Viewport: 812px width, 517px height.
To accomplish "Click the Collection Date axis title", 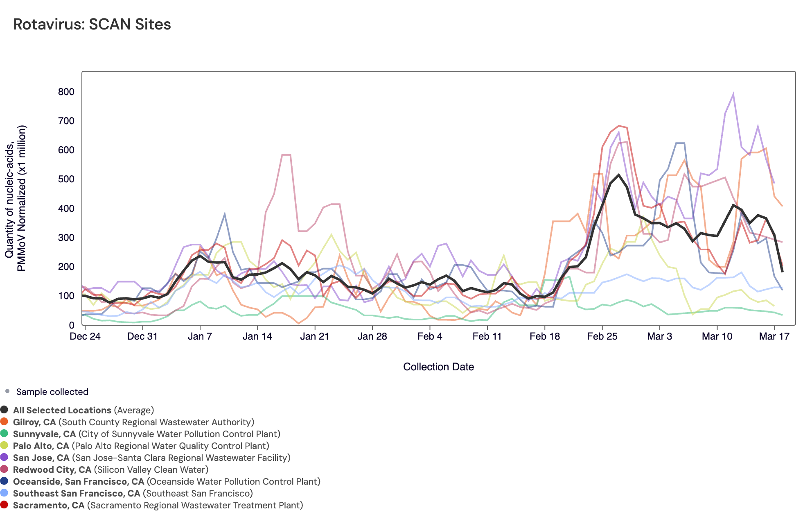I will click(438, 367).
